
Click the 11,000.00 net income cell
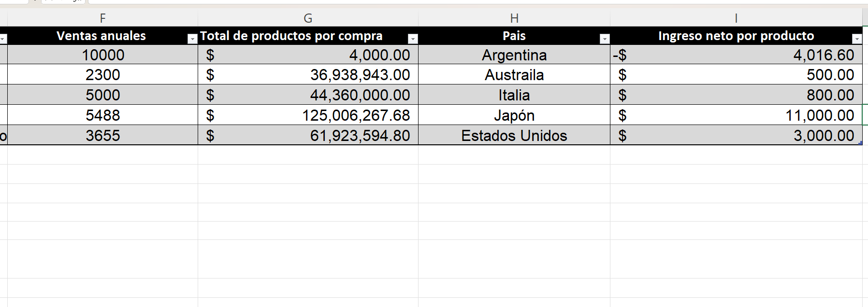[736, 115]
